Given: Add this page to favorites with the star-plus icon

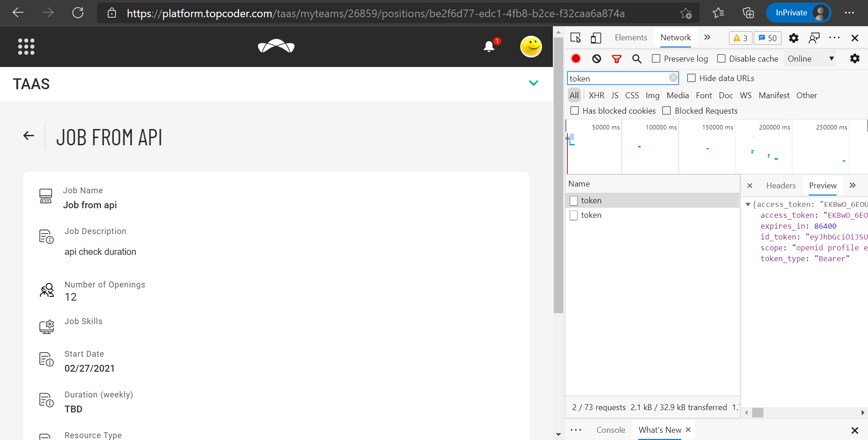Looking at the screenshot, I should coord(686,13).
